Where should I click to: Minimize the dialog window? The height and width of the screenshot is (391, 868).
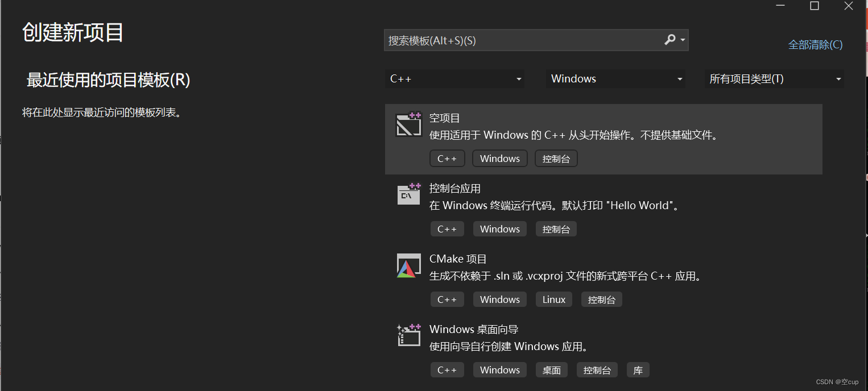point(780,6)
